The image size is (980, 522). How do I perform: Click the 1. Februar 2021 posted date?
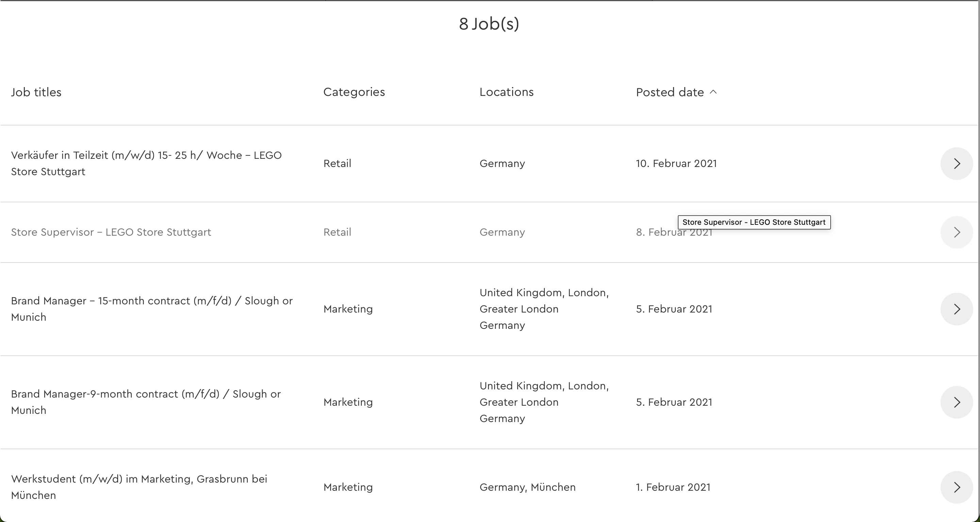(673, 487)
